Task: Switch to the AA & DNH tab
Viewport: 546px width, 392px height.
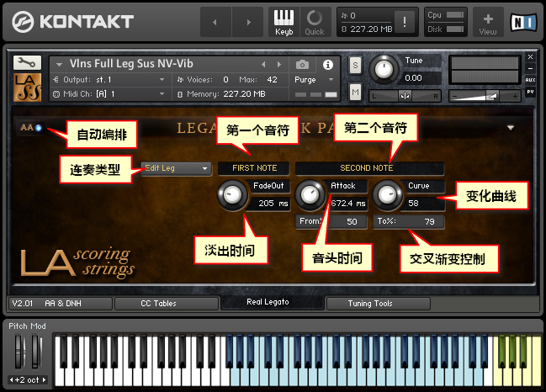Action: tap(61, 303)
